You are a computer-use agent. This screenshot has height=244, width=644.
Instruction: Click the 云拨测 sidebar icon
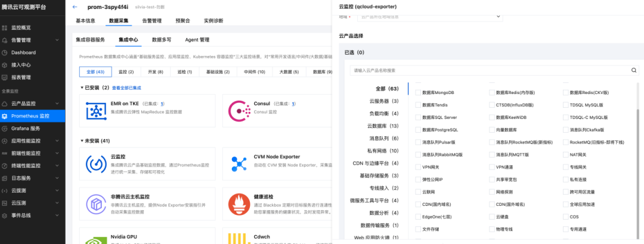click(x=5, y=190)
